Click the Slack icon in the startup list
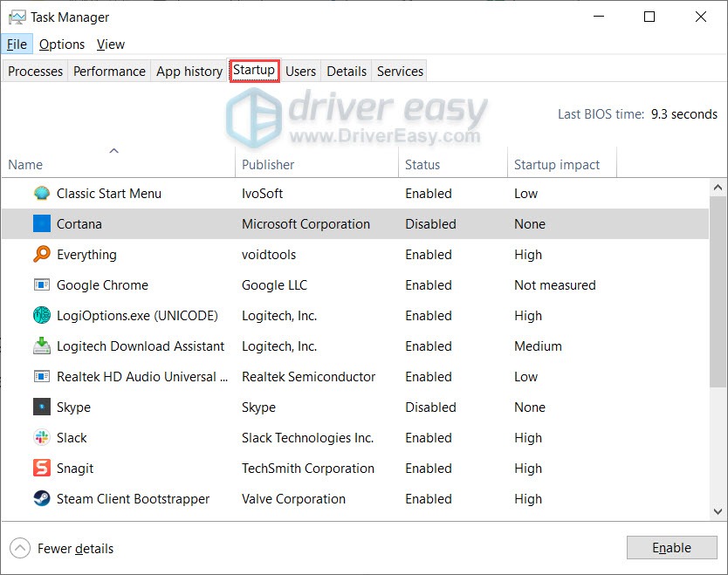Screen dimensions: 728x575 pos(42,437)
